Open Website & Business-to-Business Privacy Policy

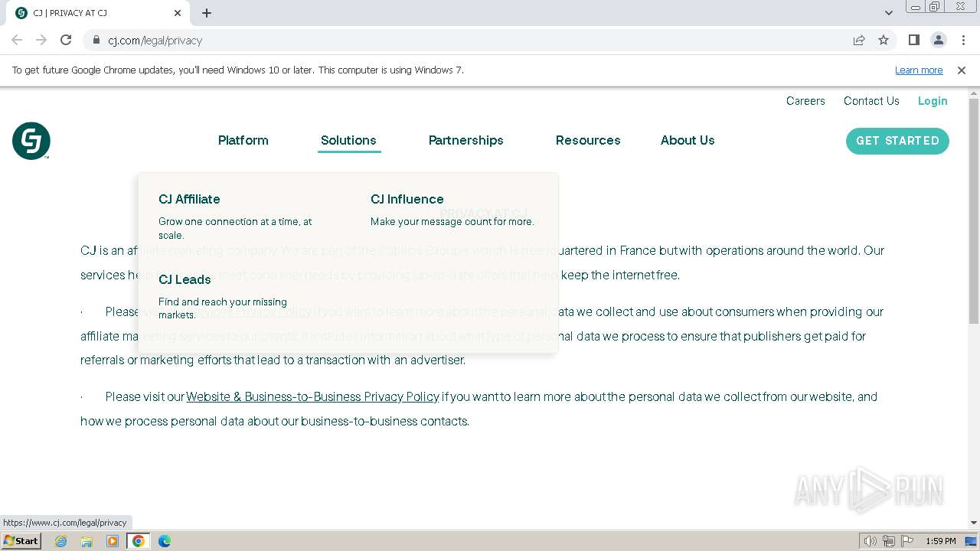pos(312,396)
